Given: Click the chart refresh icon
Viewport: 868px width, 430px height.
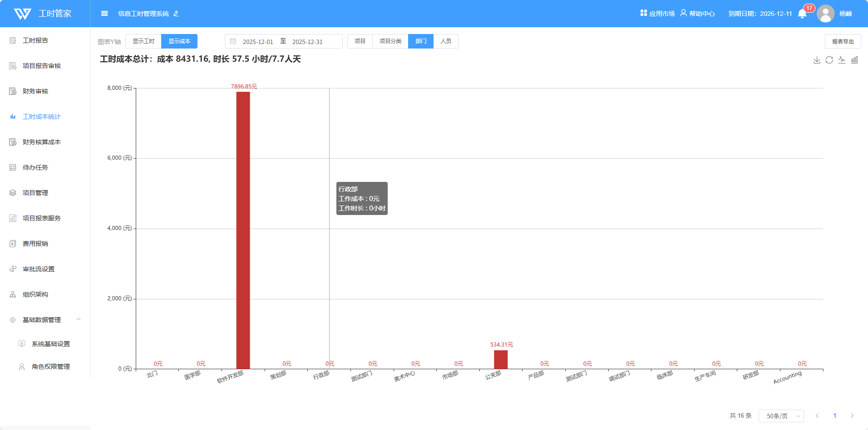Looking at the screenshot, I should click(829, 60).
